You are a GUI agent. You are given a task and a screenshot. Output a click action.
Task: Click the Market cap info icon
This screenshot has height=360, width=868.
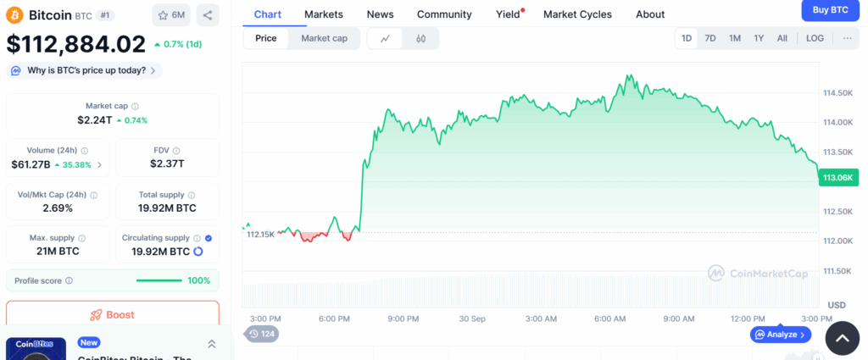coord(135,106)
